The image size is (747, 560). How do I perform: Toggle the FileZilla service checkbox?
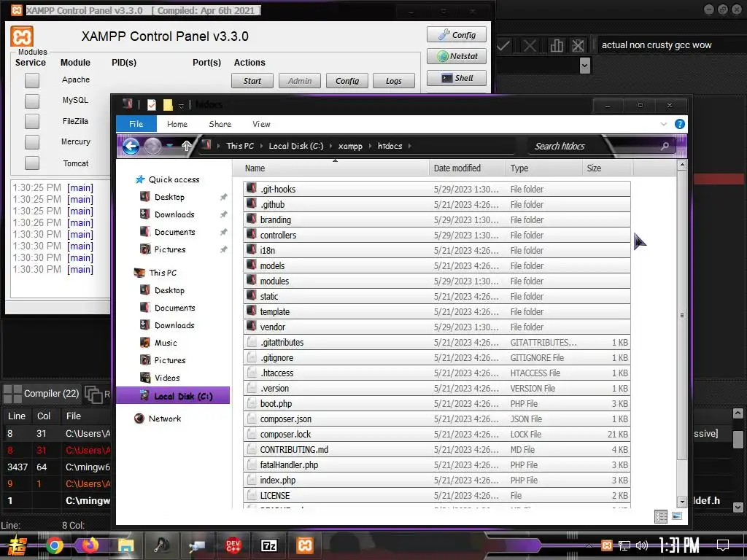pyautogui.click(x=32, y=122)
